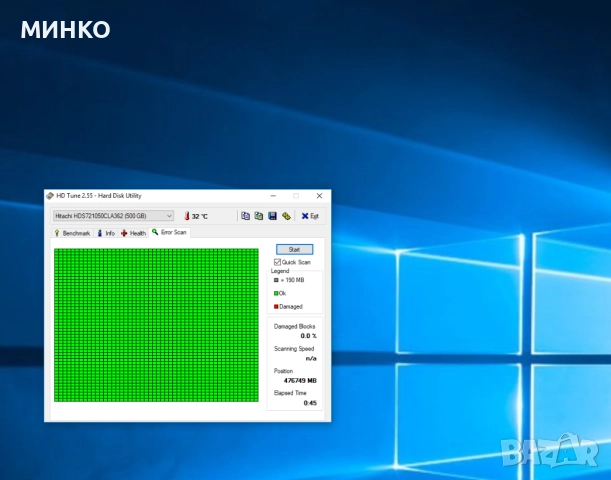Screen dimensions: 611x480
Task: Click the copy info to clipboard icon
Action: [246, 215]
